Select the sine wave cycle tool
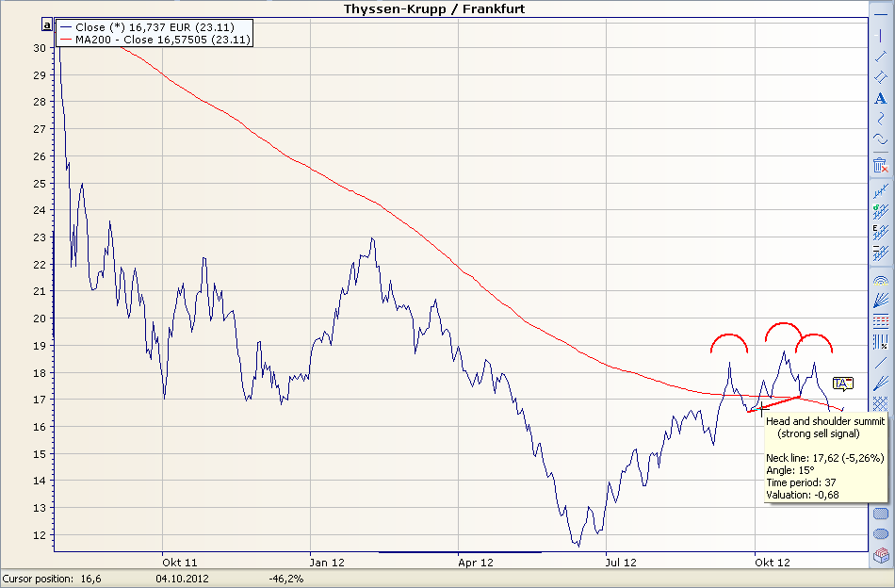Image resolution: width=895 pixels, height=588 pixels. (880, 139)
